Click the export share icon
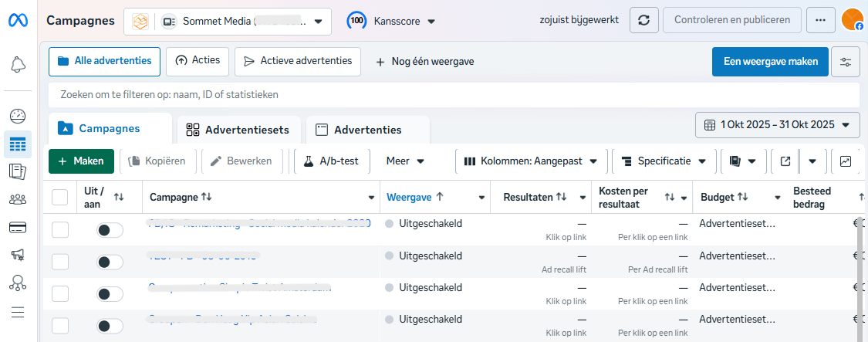The height and width of the screenshot is (342, 868). coord(785,161)
